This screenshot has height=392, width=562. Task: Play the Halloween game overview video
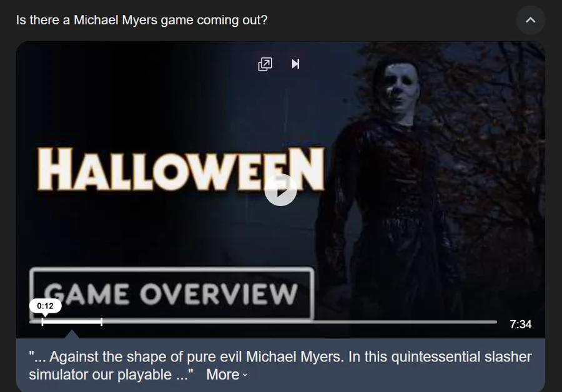click(280, 190)
